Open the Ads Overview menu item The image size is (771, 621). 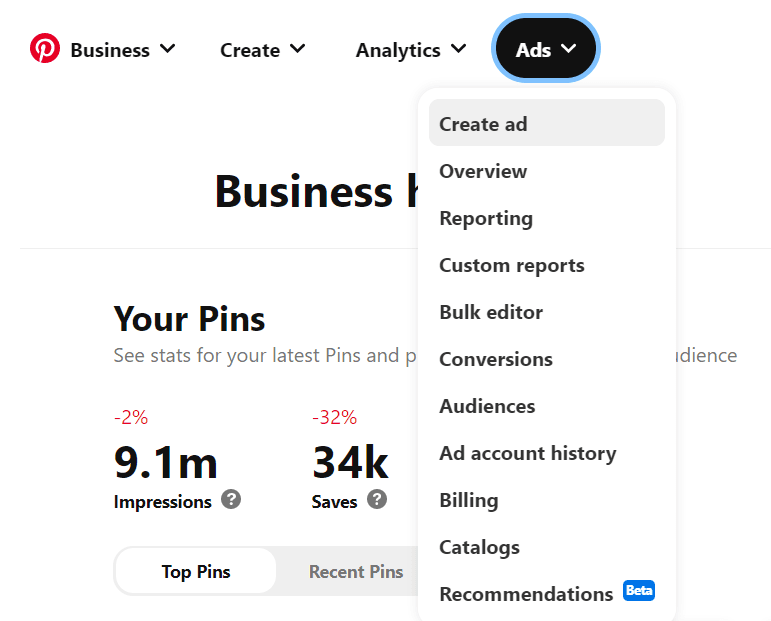[483, 171]
